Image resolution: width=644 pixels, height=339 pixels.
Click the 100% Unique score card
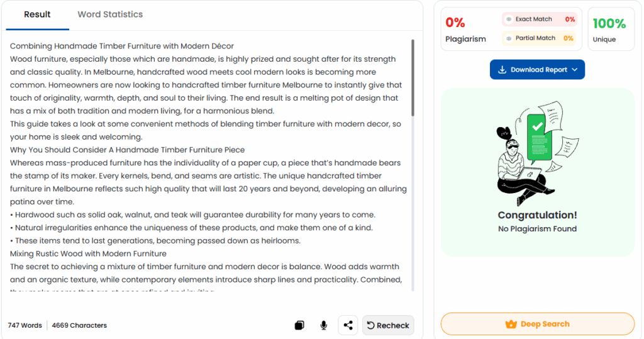tap(609, 29)
